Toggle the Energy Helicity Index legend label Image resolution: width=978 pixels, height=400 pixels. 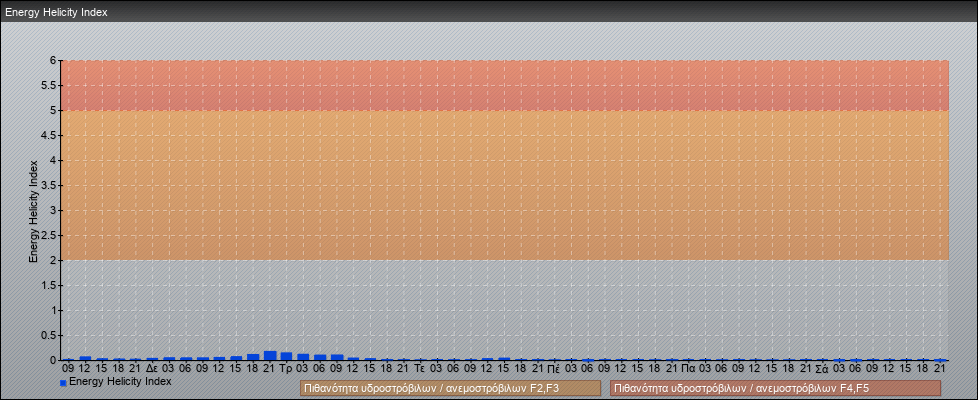(120, 382)
